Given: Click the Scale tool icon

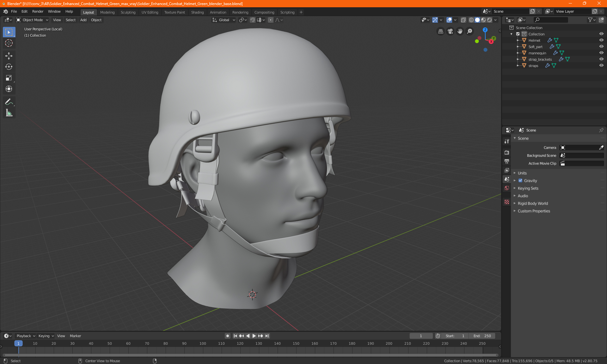Looking at the screenshot, I should click(9, 77).
